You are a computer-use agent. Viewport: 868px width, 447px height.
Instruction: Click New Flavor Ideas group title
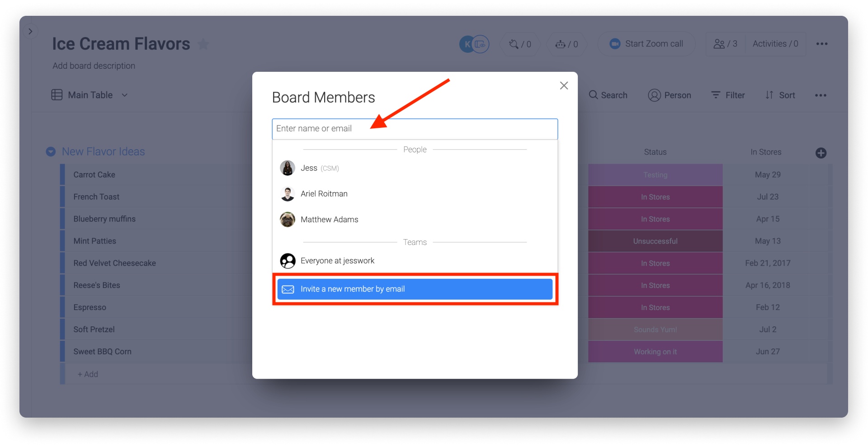(103, 152)
